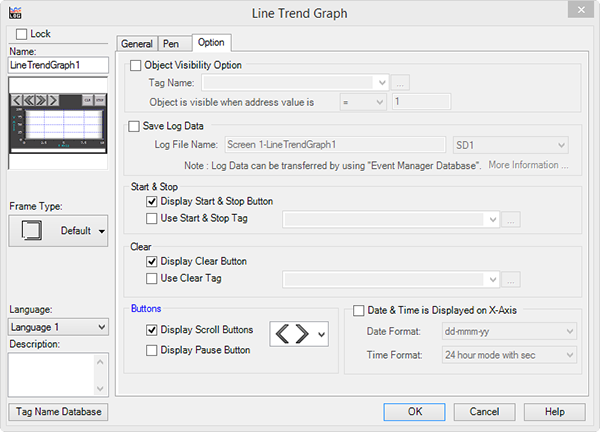The image size is (600, 432).
Task: Close the Line Trend Graph dialog
Action: click(581, 10)
